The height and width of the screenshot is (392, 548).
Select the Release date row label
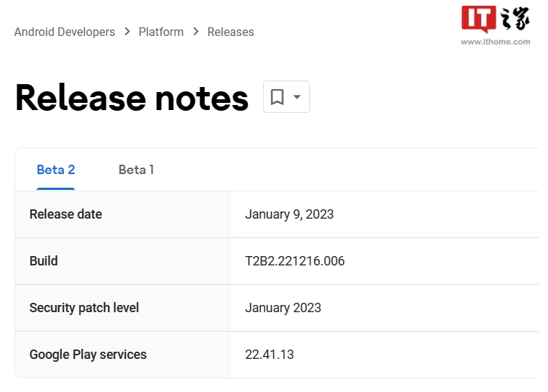(65, 214)
